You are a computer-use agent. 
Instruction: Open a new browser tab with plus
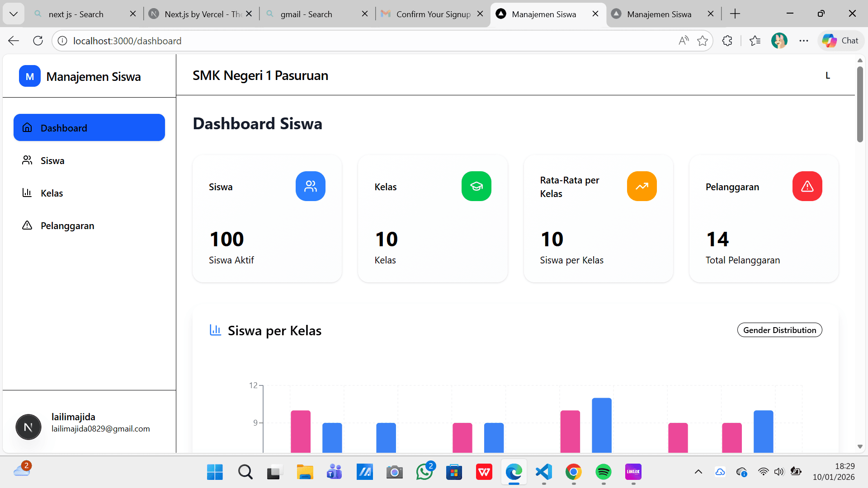[735, 14]
